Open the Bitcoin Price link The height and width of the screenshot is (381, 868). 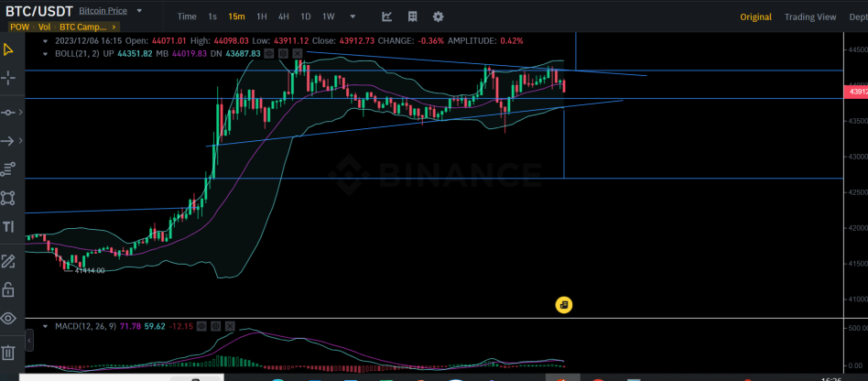tap(103, 10)
